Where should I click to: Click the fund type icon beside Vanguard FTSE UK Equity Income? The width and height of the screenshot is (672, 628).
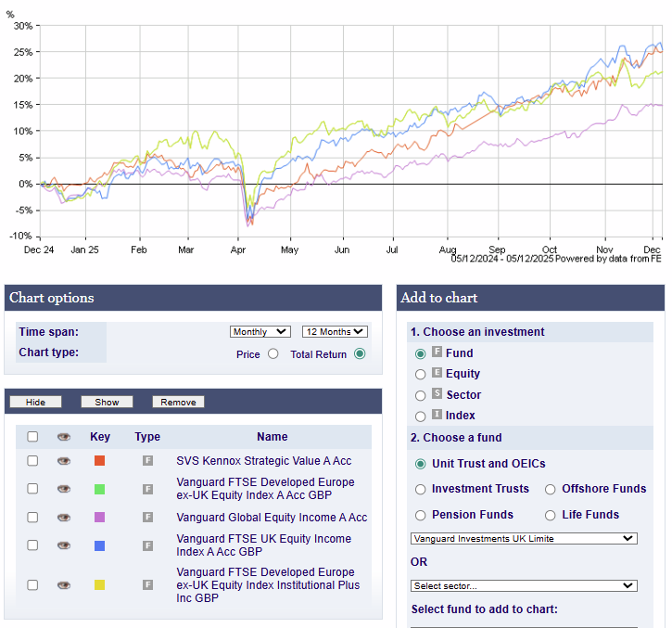pyautogui.click(x=147, y=545)
